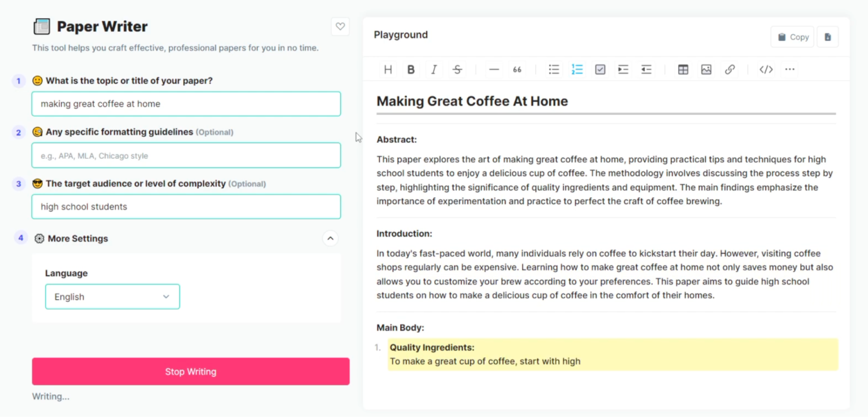Click the download document icon

coord(827,36)
